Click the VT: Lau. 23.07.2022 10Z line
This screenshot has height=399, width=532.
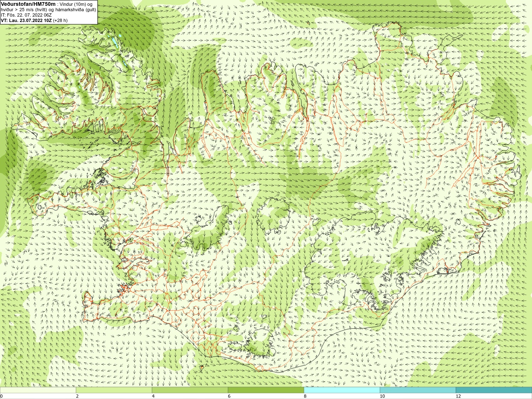pos(34,20)
